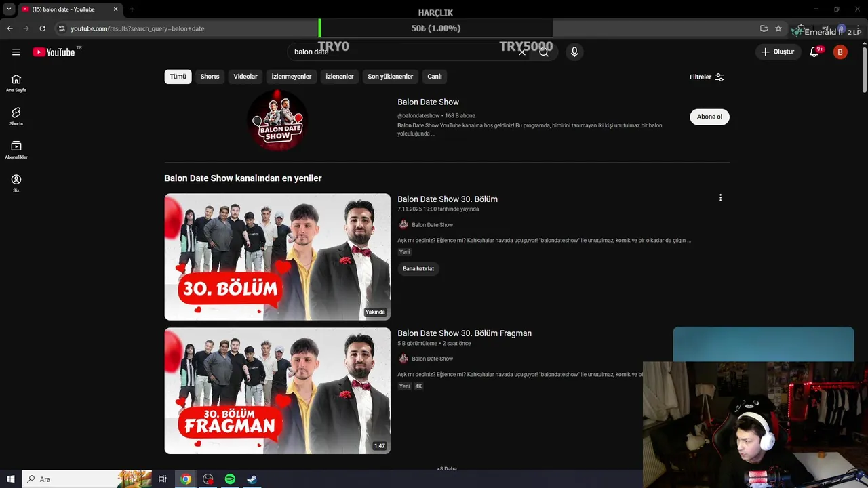Screen dimensions: 868x488
Task: Open the Siz section in sidebar
Action: pos(16,183)
